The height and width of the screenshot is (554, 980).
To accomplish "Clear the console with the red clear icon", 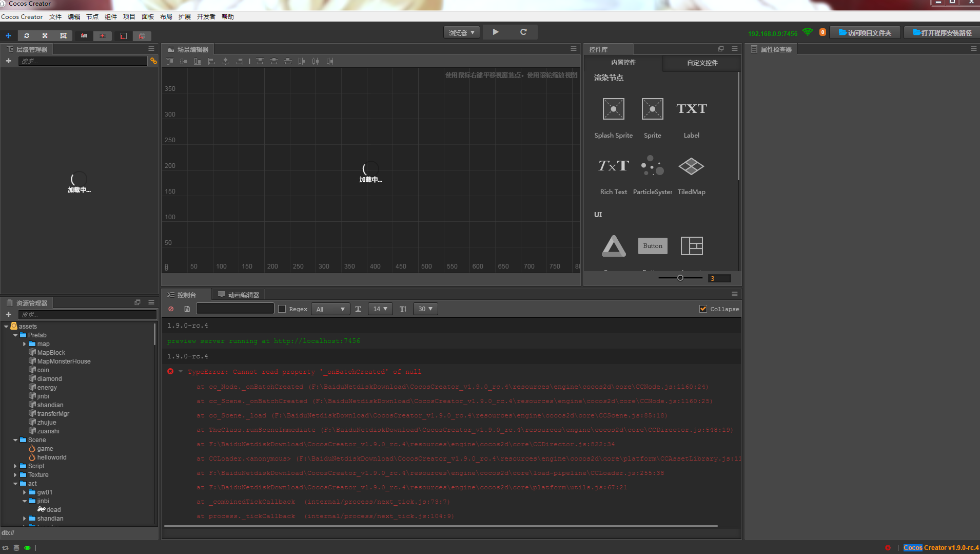I will point(171,309).
